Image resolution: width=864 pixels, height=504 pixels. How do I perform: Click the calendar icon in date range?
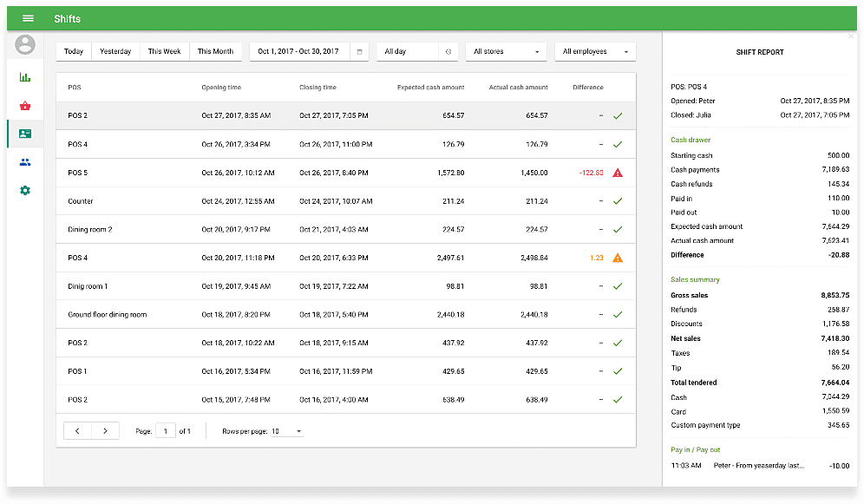[x=360, y=52]
